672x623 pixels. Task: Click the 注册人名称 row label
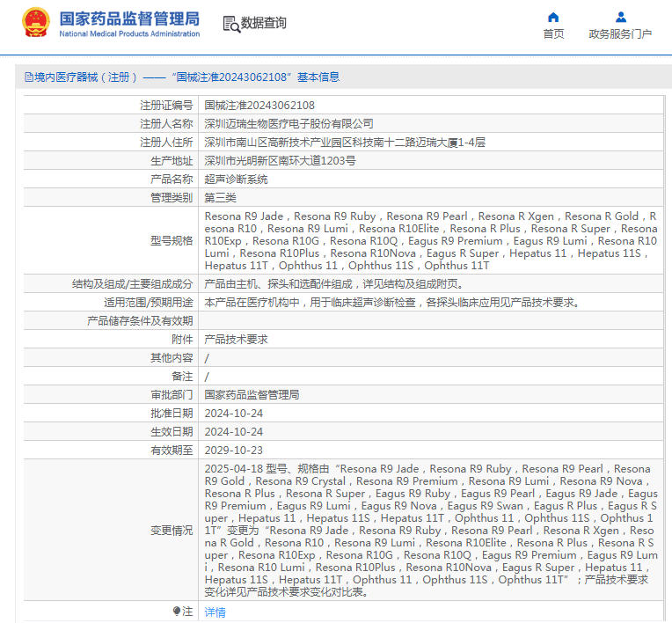coord(166,124)
